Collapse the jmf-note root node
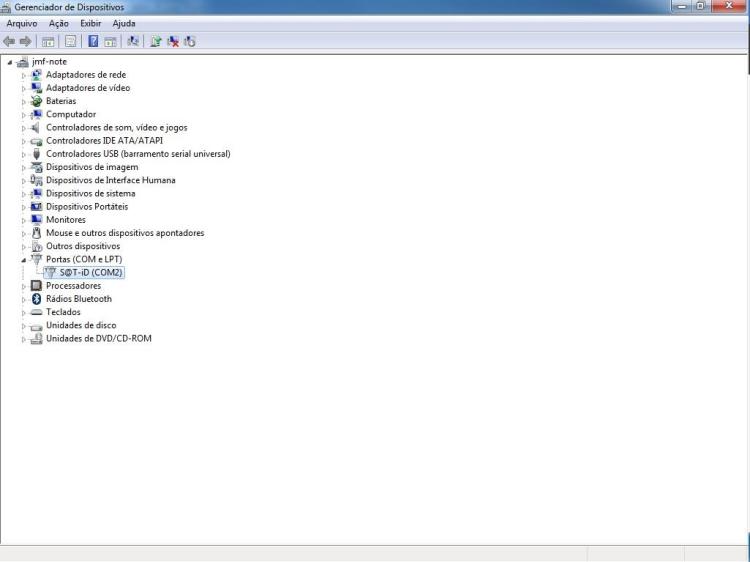Viewport: 750px width, 562px height. tap(10, 62)
